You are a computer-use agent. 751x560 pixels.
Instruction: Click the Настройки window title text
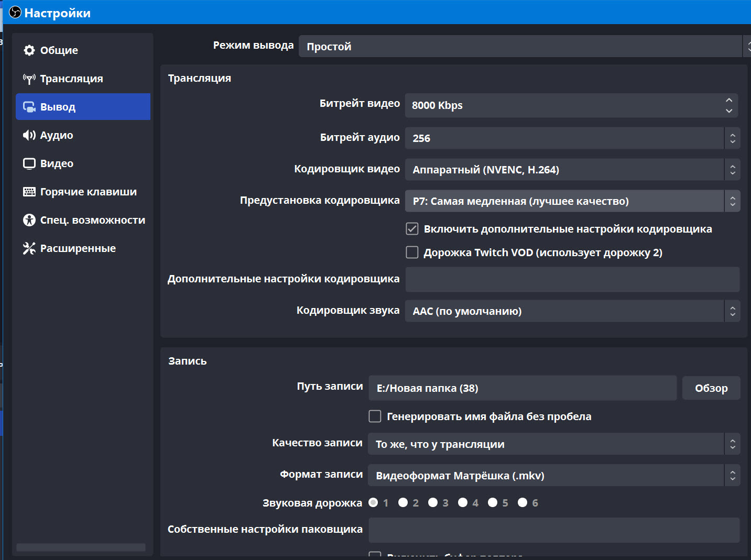(58, 13)
